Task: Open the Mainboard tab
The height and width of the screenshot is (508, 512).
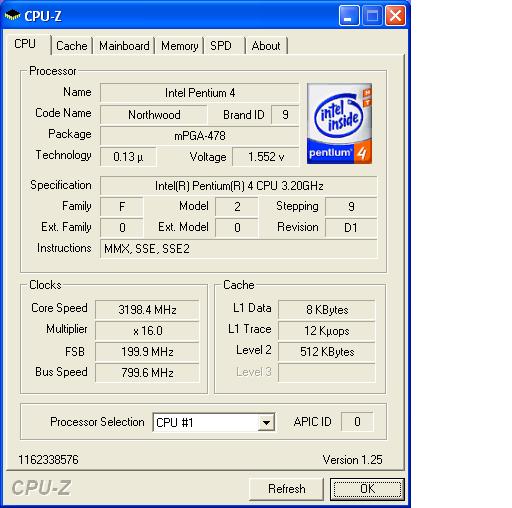Action: coord(124,46)
